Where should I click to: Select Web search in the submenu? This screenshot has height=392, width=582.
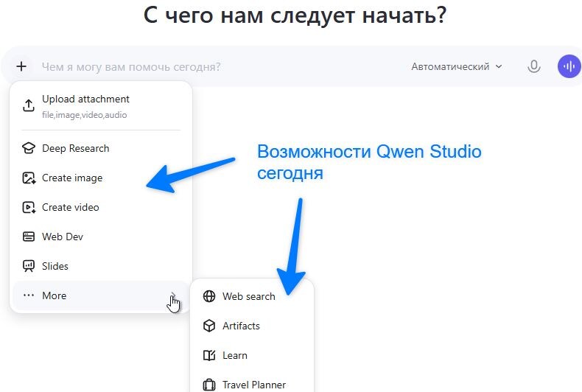click(x=252, y=296)
